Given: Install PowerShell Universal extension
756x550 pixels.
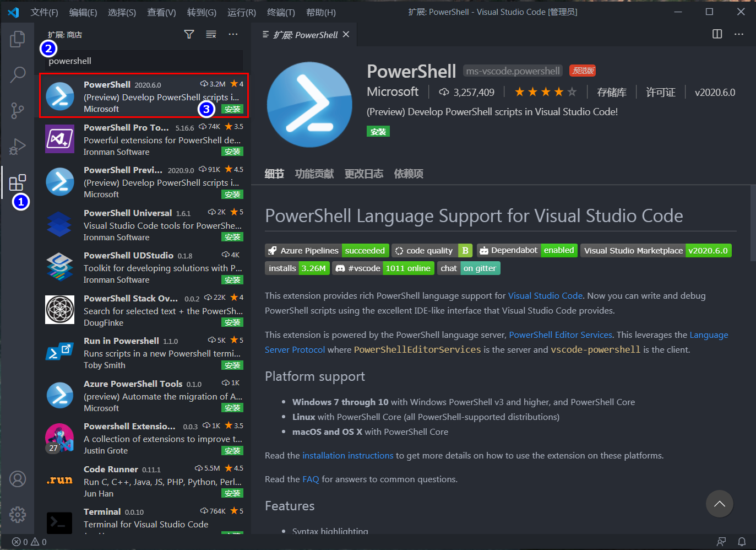Looking at the screenshot, I should tap(232, 237).
